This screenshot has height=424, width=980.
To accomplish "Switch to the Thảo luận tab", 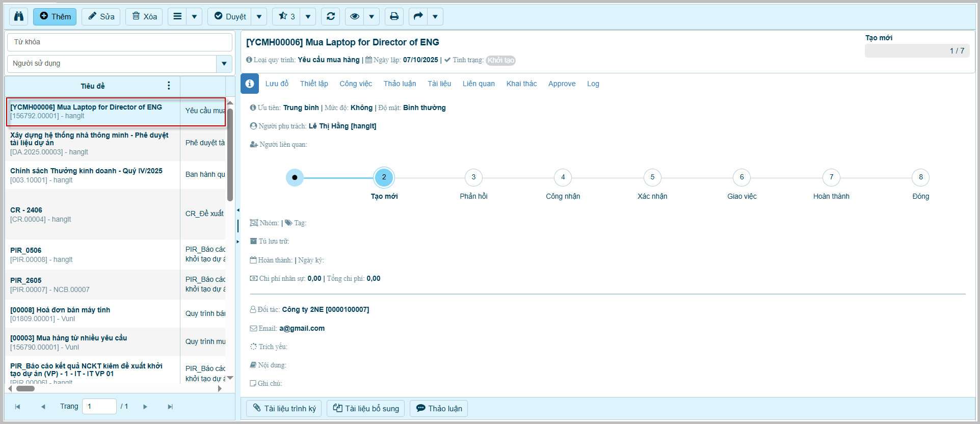I will coord(400,84).
